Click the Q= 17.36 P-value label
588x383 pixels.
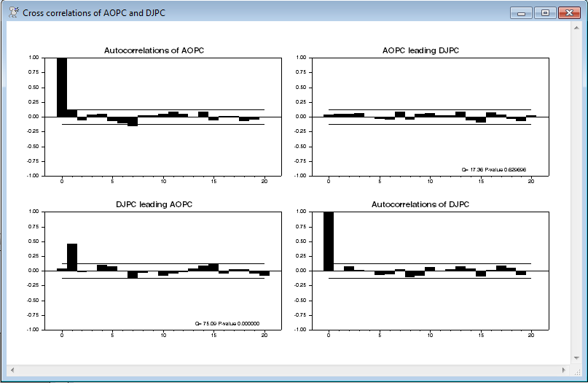[x=493, y=169]
